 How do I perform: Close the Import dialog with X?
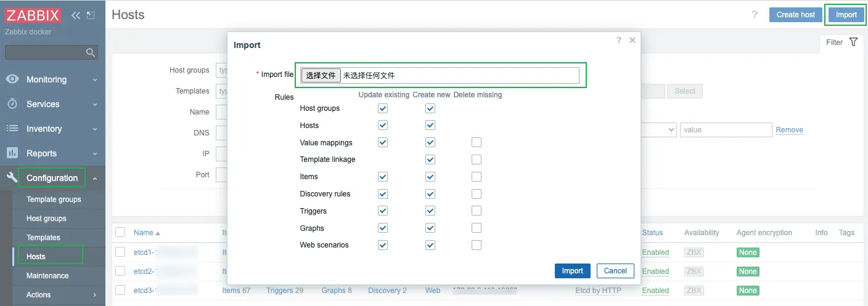pyautogui.click(x=632, y=40)
